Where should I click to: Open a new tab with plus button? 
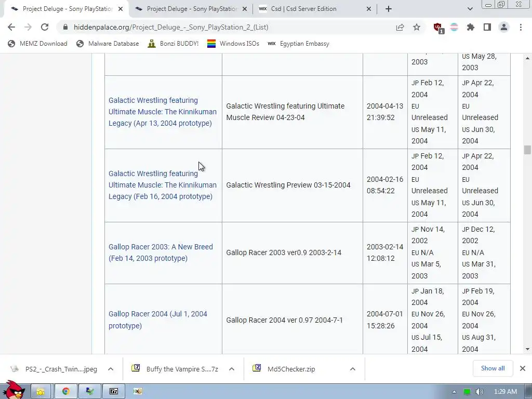(x=389, y=9)
